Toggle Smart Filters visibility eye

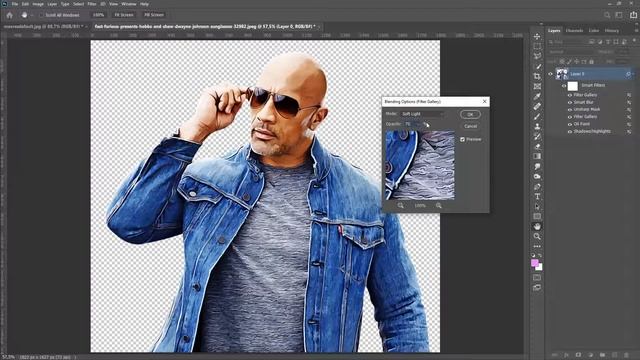tap(564, 86)
